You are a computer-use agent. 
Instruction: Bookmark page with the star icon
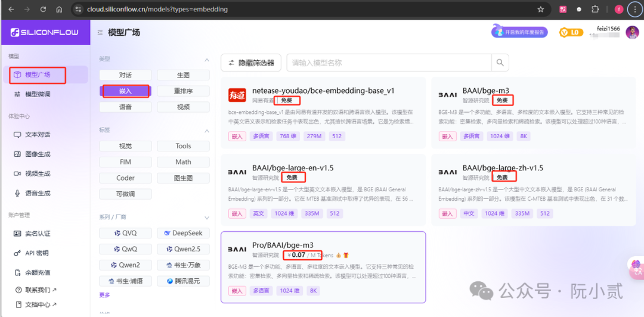tap(541, 9)
